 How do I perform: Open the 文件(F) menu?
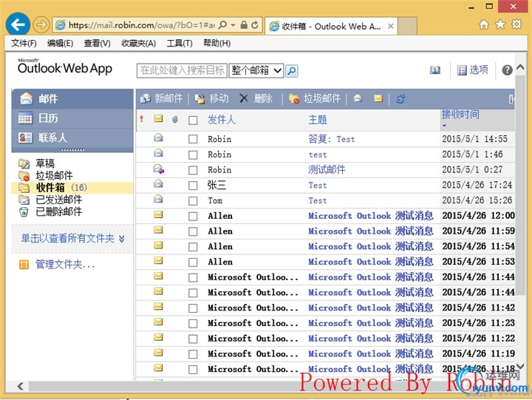pyautogui.click(x=24, y=44)
